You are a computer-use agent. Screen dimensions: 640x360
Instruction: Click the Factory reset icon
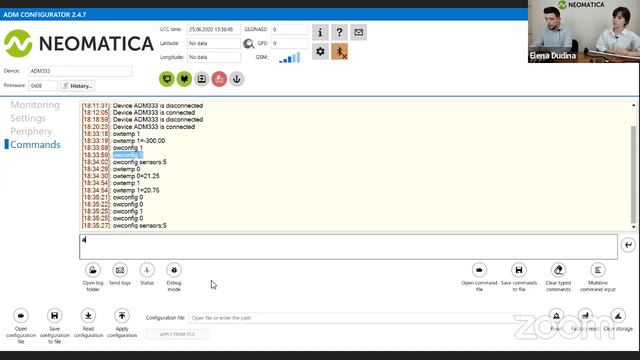[585, 316]
